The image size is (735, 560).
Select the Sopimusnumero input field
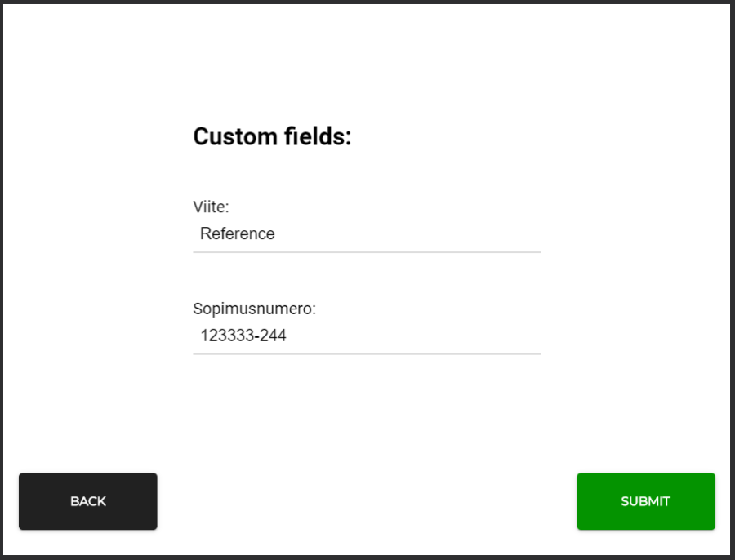(x=366, y=336)
